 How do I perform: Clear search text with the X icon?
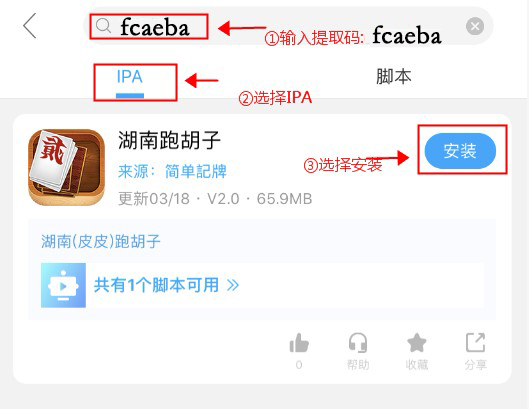pyautogui.click(x=475, y=26)
